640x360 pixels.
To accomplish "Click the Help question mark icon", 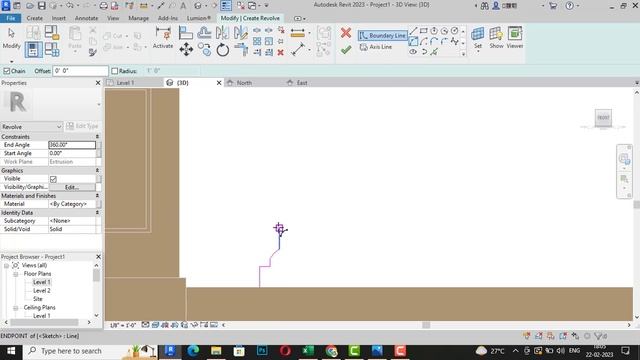I will (569, 6).
